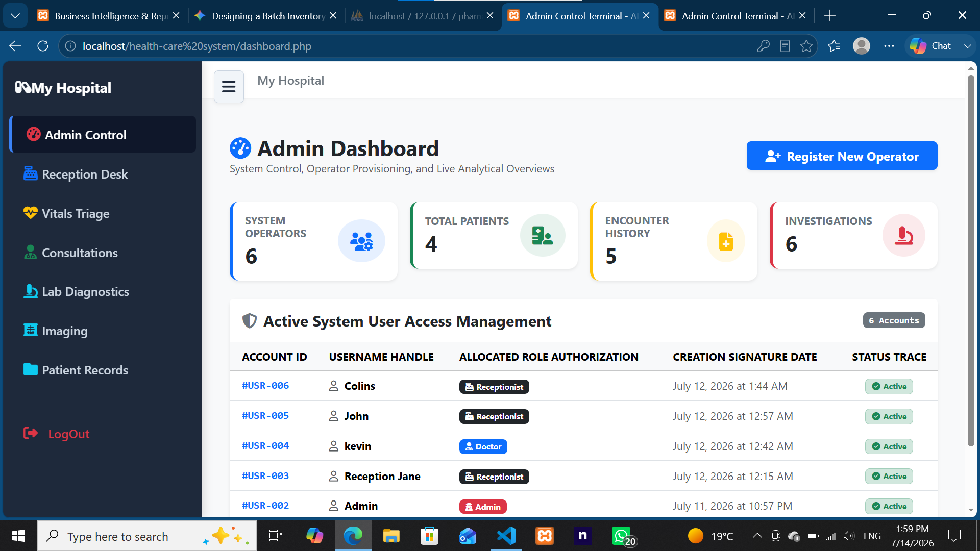Click user icon next to kevin

coord(333,446)
